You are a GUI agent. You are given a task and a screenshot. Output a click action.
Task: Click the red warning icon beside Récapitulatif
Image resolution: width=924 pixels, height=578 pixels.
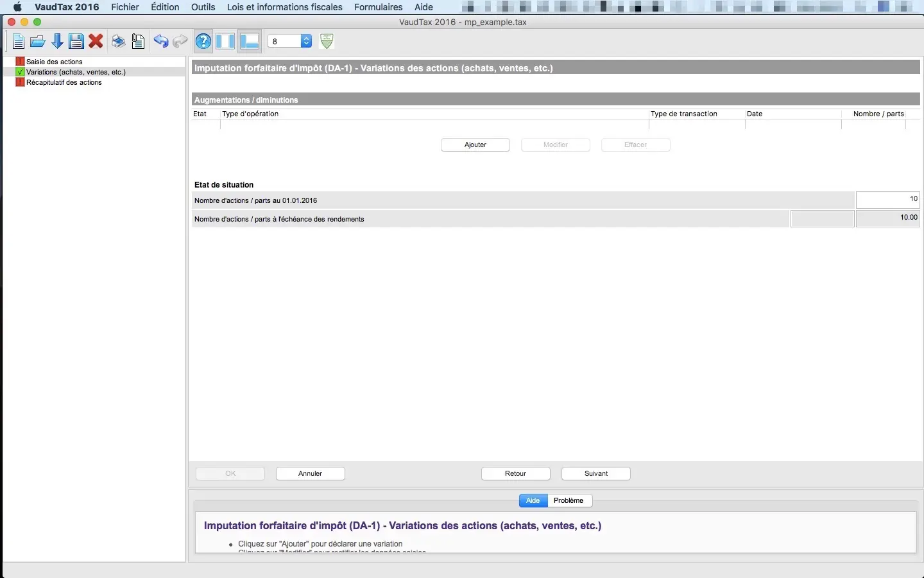click(20, 82)
